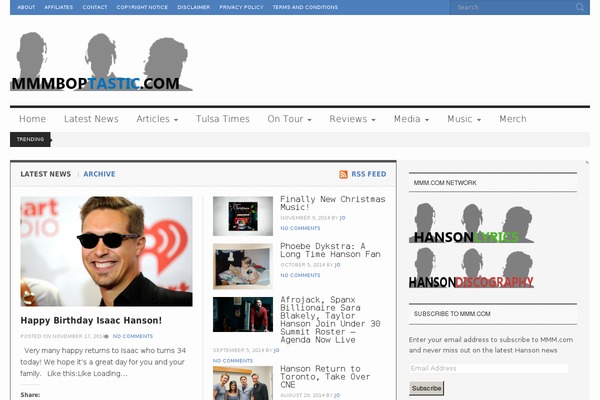Image resolution: width=600 pixels, height=400 pixels.
Task: Click the MMMBOPTASTIC.COM site logo
Action: coord(101,62)
